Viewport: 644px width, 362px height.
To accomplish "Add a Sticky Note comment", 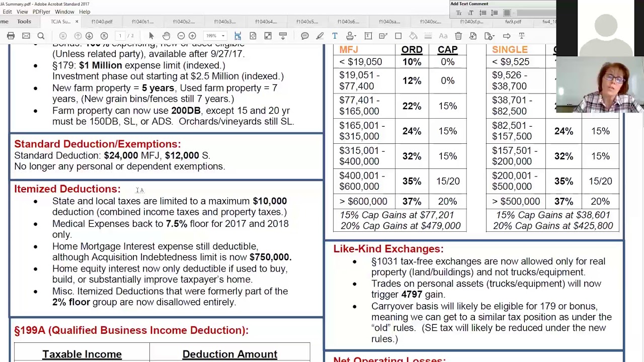I will coord(305,36).
